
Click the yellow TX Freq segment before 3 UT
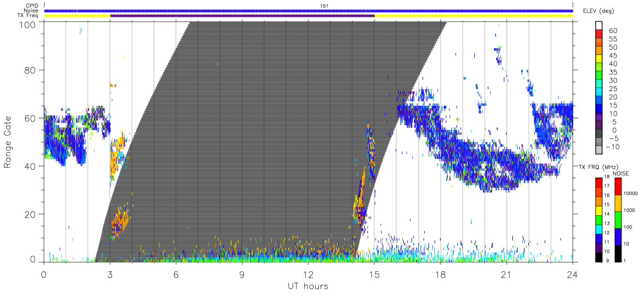click(77, 16)
